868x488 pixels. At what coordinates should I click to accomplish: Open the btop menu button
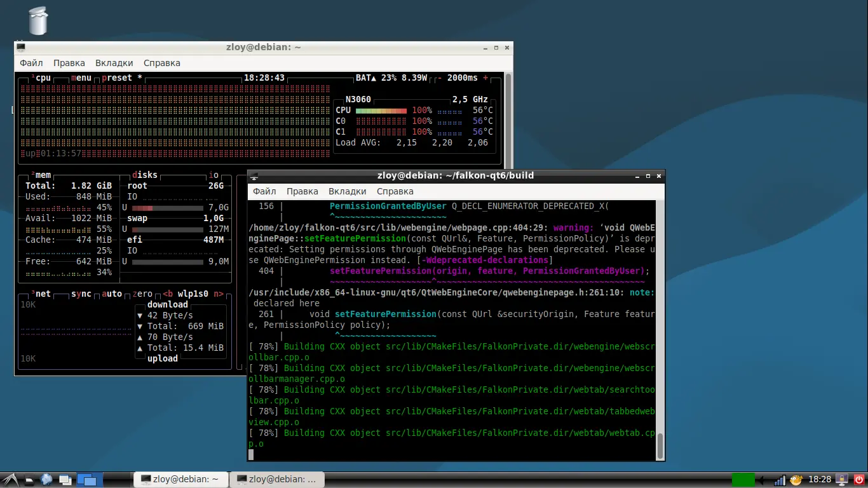81,78
